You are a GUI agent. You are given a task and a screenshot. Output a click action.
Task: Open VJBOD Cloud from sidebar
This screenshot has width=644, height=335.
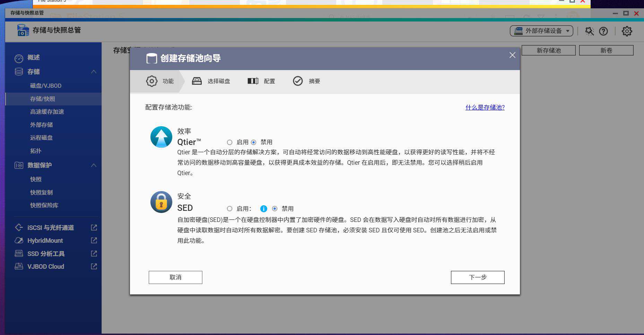point(46,267)
